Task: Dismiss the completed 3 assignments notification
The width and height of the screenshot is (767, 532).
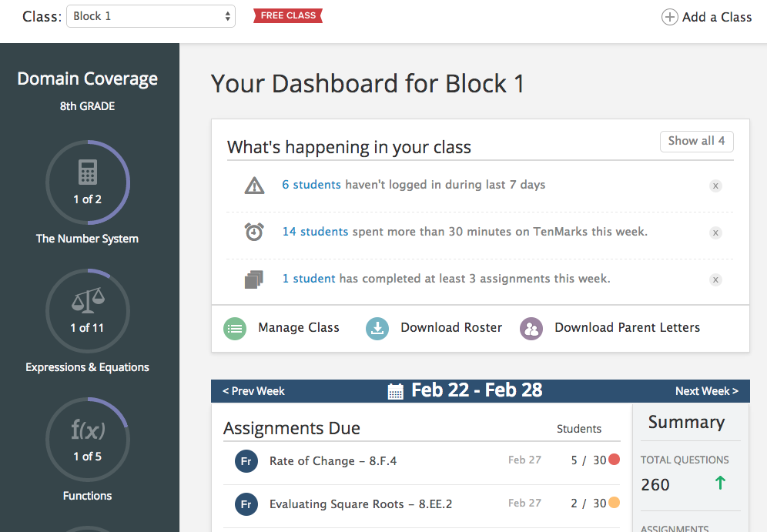Action: 715,279
